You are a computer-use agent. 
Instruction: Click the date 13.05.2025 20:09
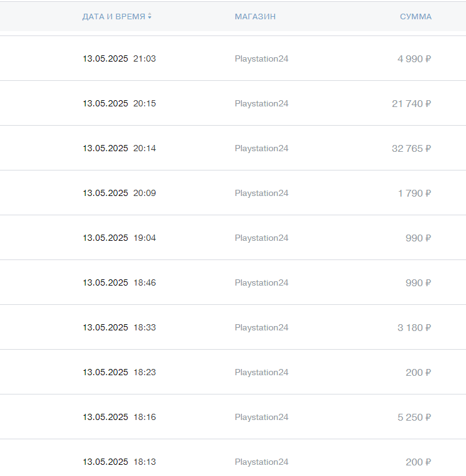(x=119, y=193)
